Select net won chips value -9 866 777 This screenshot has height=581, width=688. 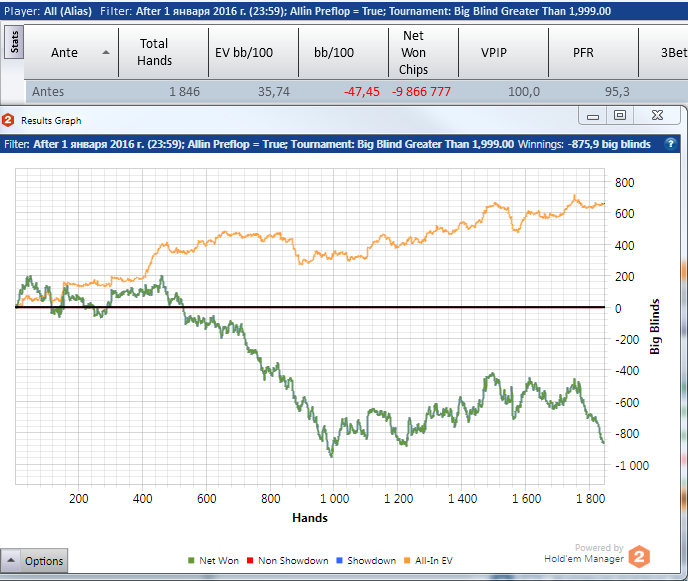point(421,92)
